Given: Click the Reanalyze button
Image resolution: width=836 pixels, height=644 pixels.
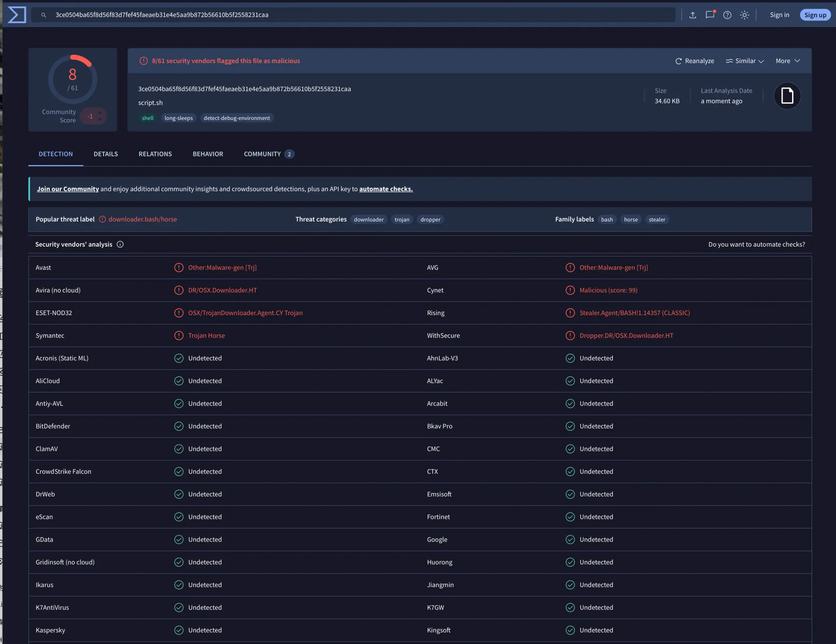Looking at the screenshot, I should pyautogui.click(x=695, y=61).
